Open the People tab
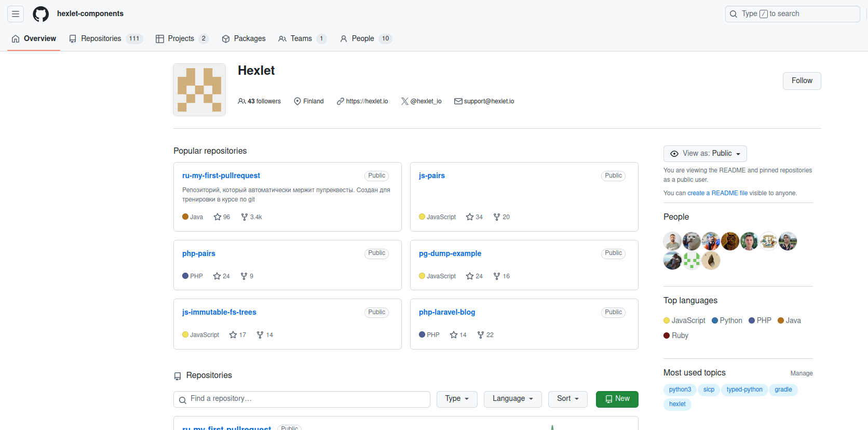Screen dimensions: 868x430 [x=365, y=38]
